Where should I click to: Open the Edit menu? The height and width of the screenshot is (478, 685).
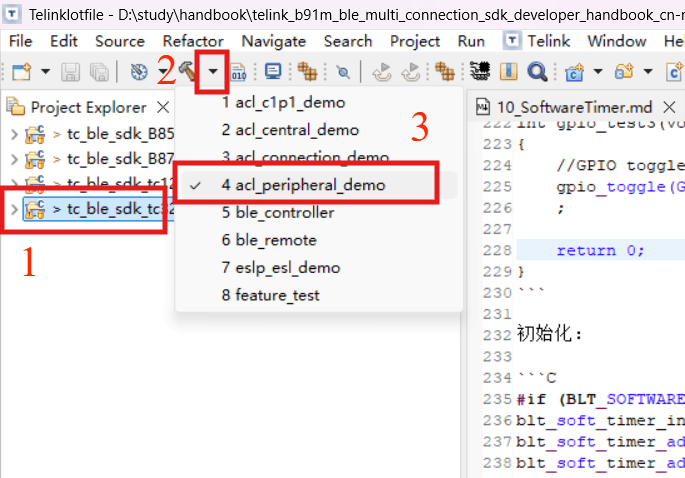coord(64,41)
